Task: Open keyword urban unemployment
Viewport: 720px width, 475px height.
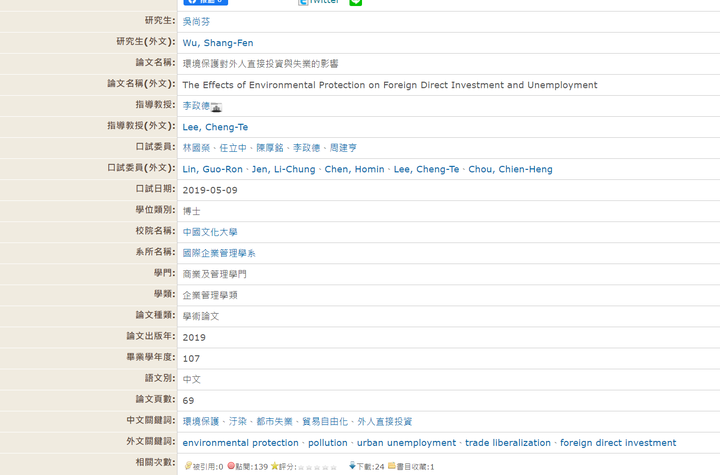Action: pos(406,443)
